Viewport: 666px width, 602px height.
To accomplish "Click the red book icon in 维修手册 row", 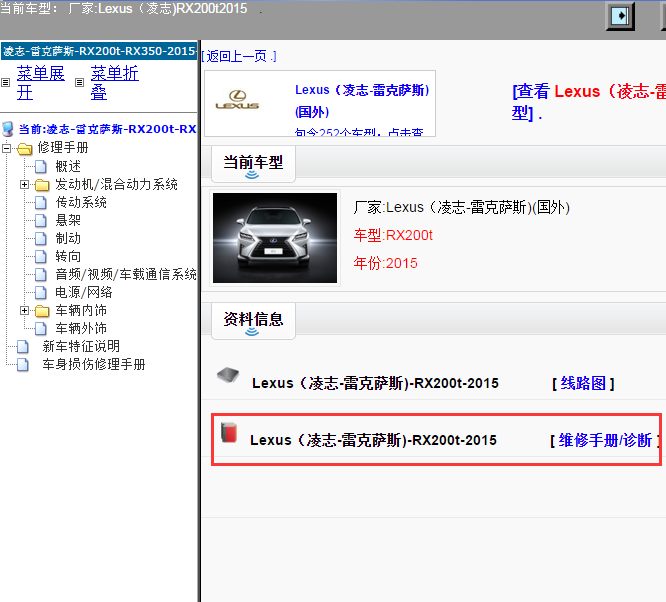I will (x=229, y=432).
